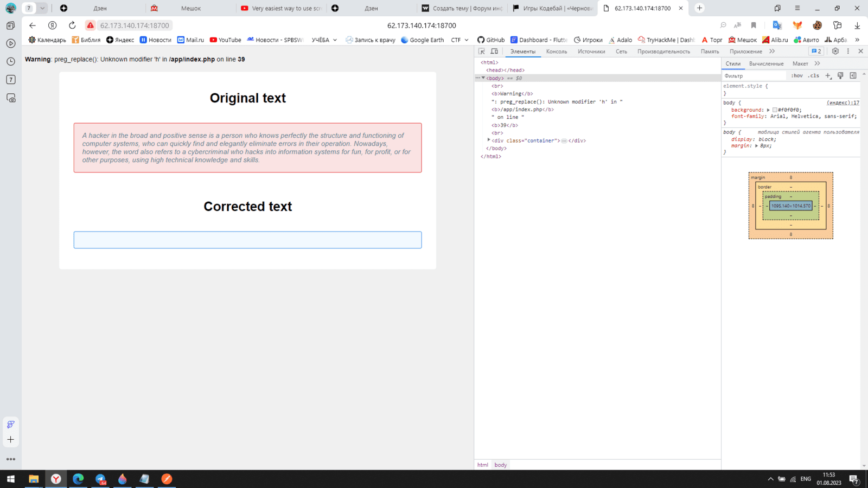Open DevTools three-dot customize menu
Image resolution: width=868 pixels, height=488 pixels.
pyautogui.click(x=848, y=51)
